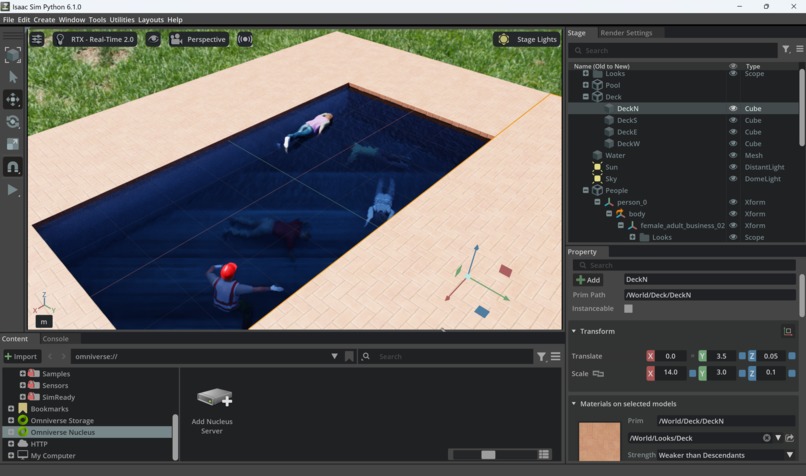Toggle visibility of person_0

[x=733, y=202]
